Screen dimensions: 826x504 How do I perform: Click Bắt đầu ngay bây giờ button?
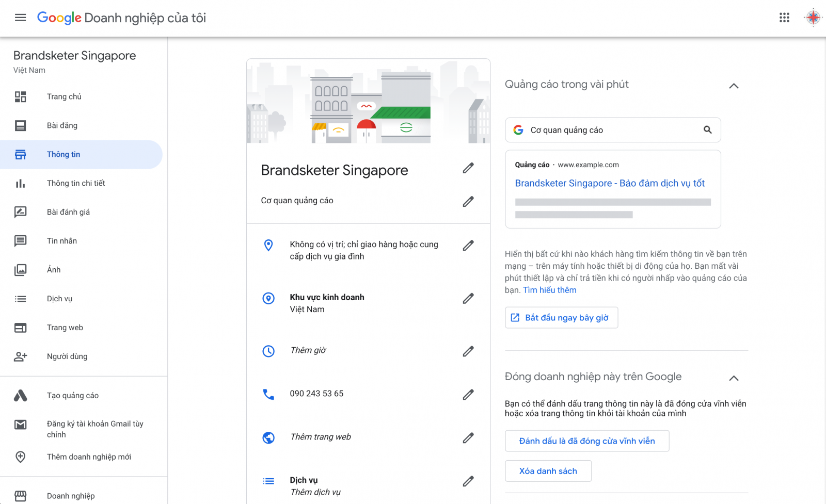tap(561, 318)
